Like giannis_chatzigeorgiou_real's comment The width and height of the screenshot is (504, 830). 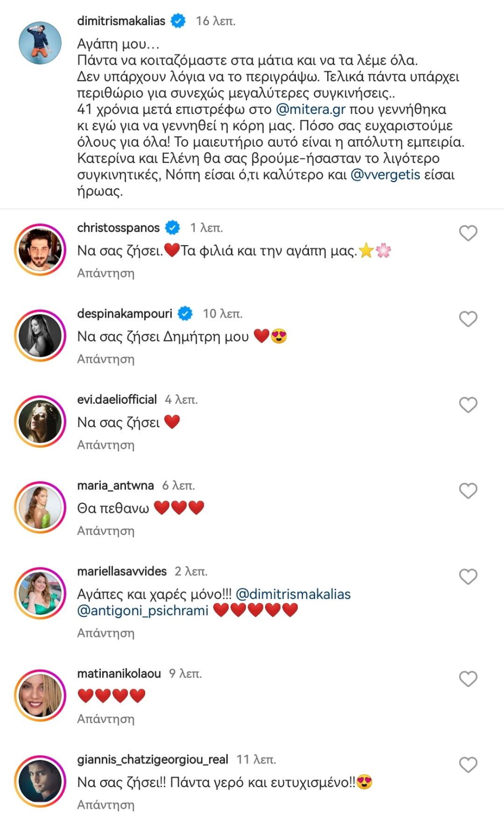(468, 765)
